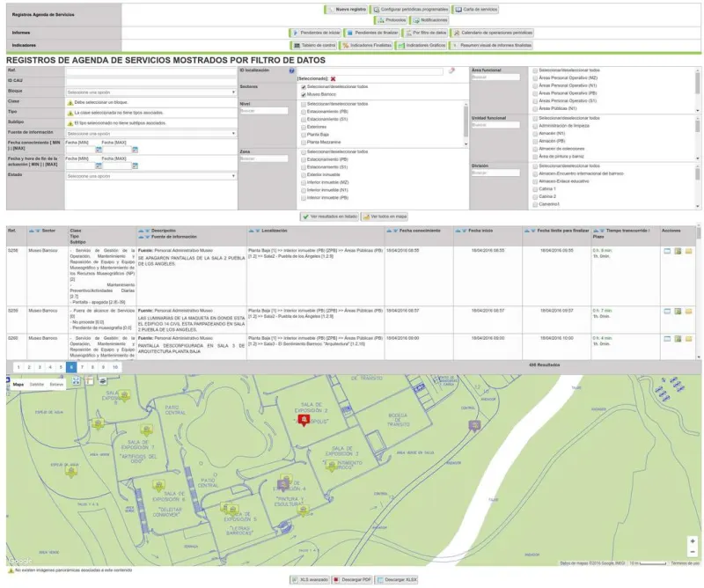The height and width of the screenshot is (588, 704).
Task: Open Tablero de control
Action: pyautogui.click(x=314, y=46)
